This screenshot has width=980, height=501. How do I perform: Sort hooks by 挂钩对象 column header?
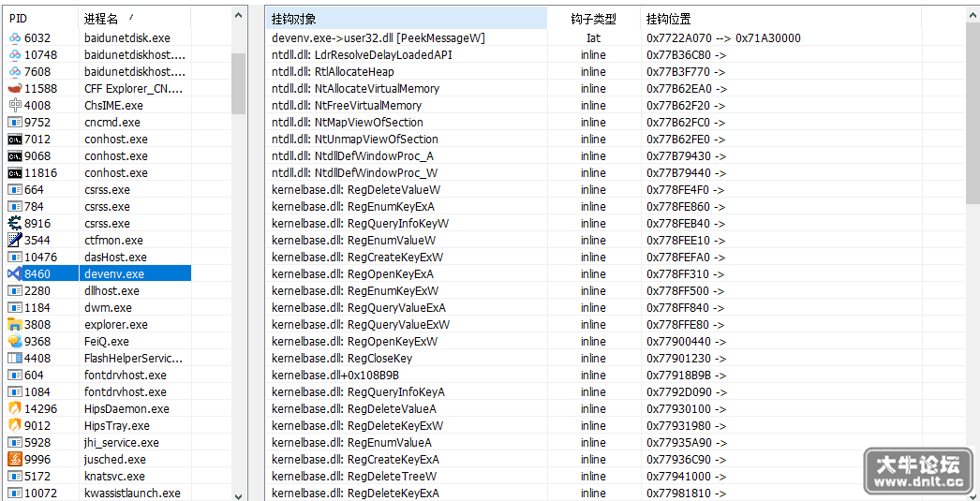pos(407,19)
